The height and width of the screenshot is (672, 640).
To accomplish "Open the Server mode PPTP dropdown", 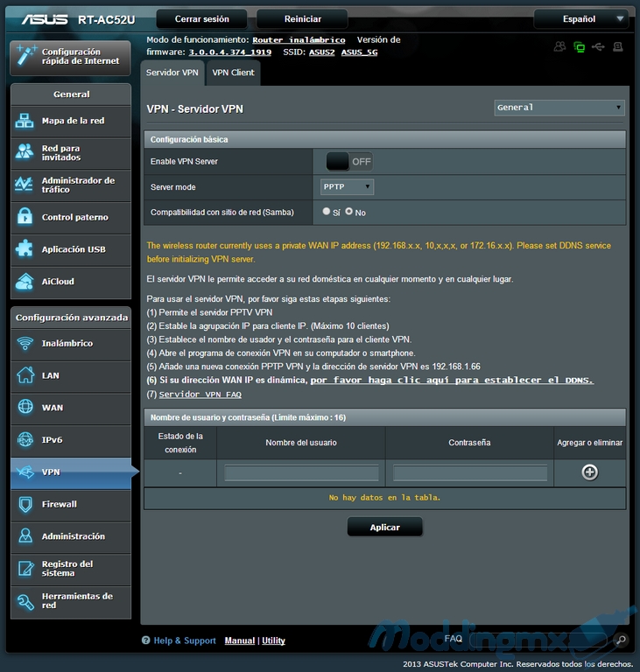I will [x=347, y=186].
